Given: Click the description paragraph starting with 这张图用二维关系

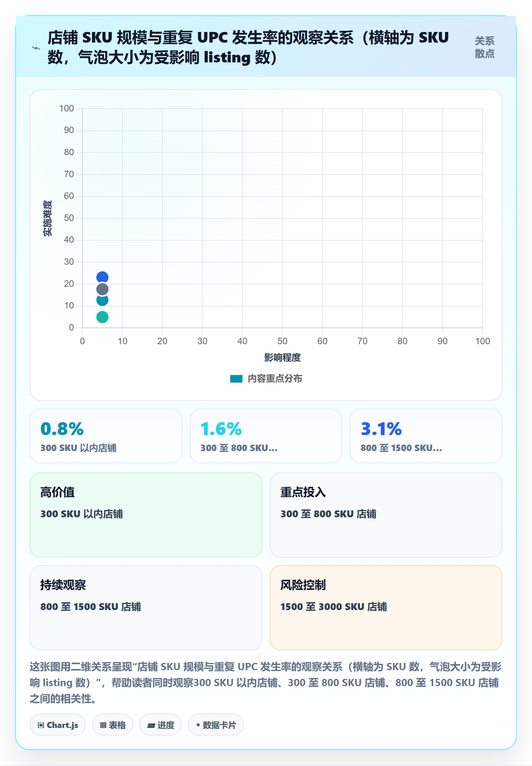Looking at the screenshot, I should tap(266, 683).
